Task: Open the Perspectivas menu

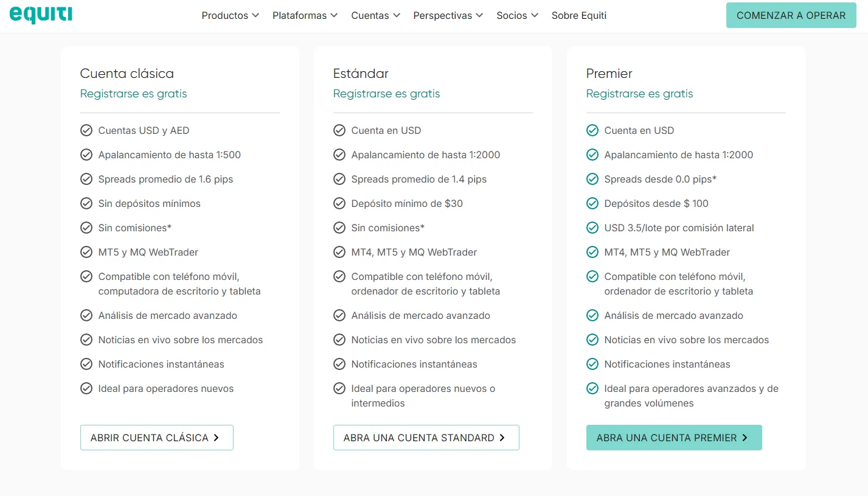Action: point(448,16)
